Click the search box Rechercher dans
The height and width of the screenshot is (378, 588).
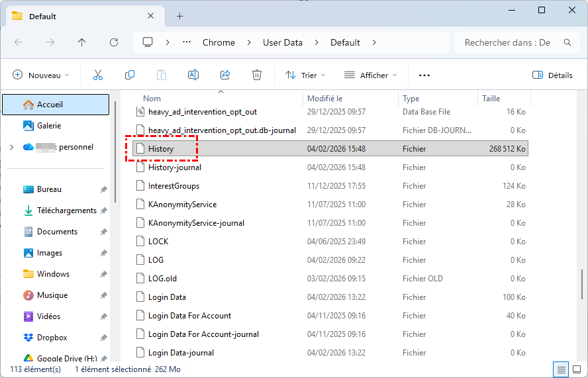(x=507, y=42)
